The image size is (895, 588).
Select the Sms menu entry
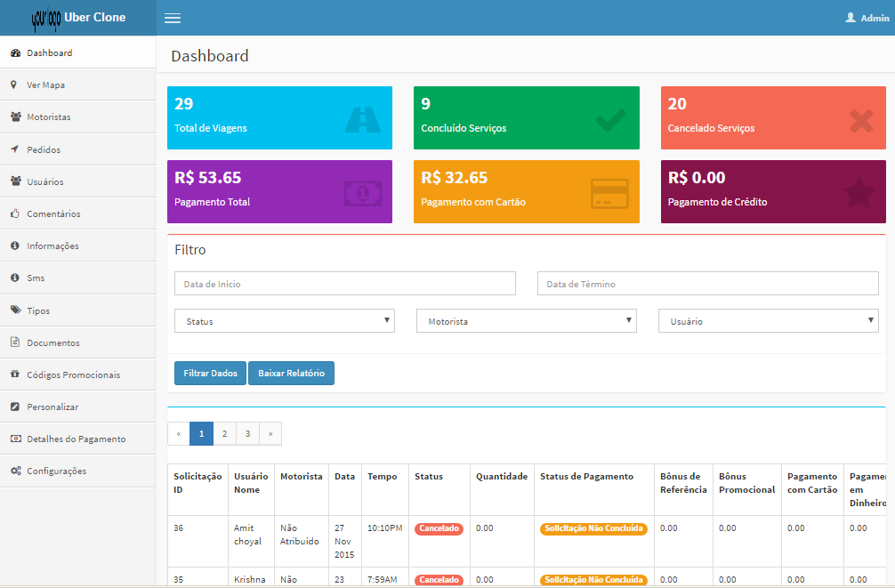(x=78, y=278)
